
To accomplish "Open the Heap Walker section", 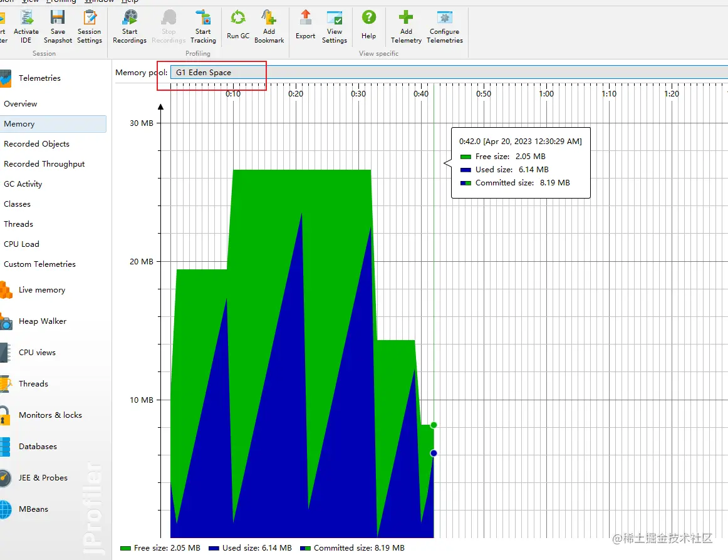I will (42, 321).
